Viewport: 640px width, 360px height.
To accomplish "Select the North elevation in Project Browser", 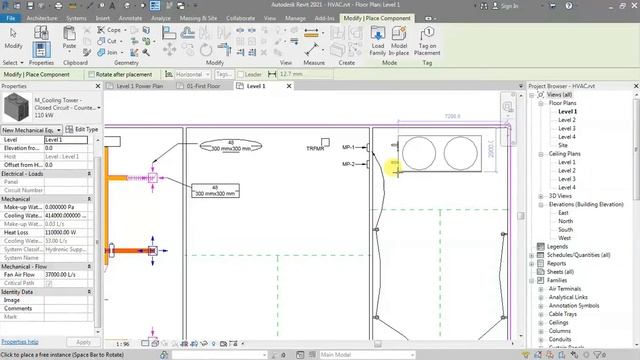I will tap(565, 221).
